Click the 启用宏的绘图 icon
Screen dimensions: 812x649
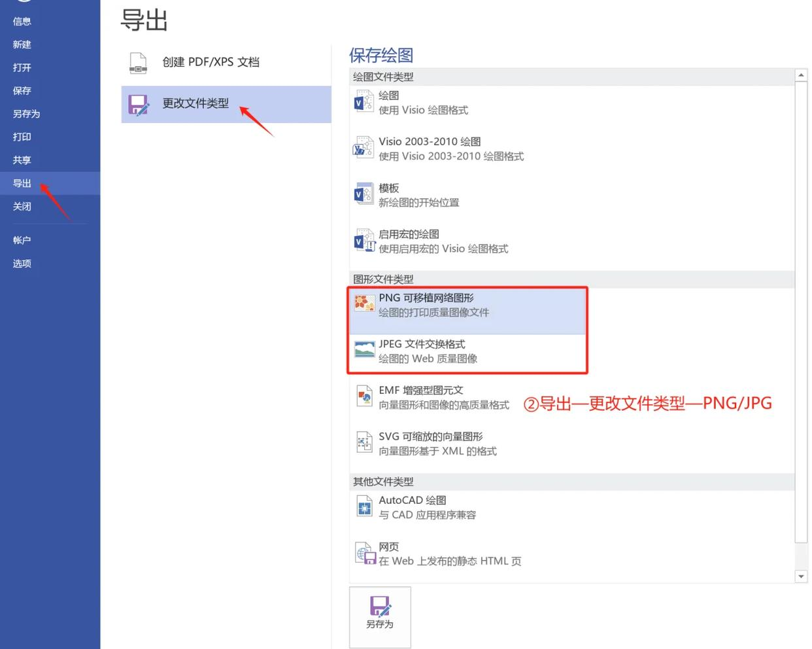(364, 241)
